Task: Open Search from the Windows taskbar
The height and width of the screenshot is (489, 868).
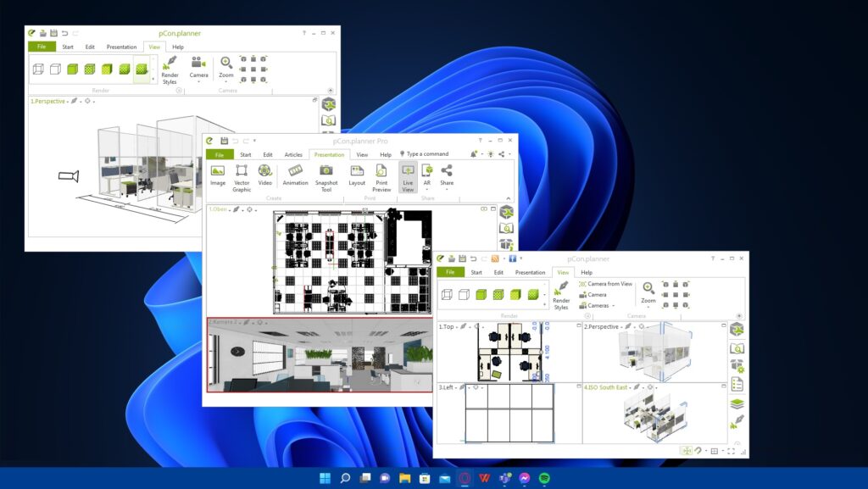Action: (345, 478)
